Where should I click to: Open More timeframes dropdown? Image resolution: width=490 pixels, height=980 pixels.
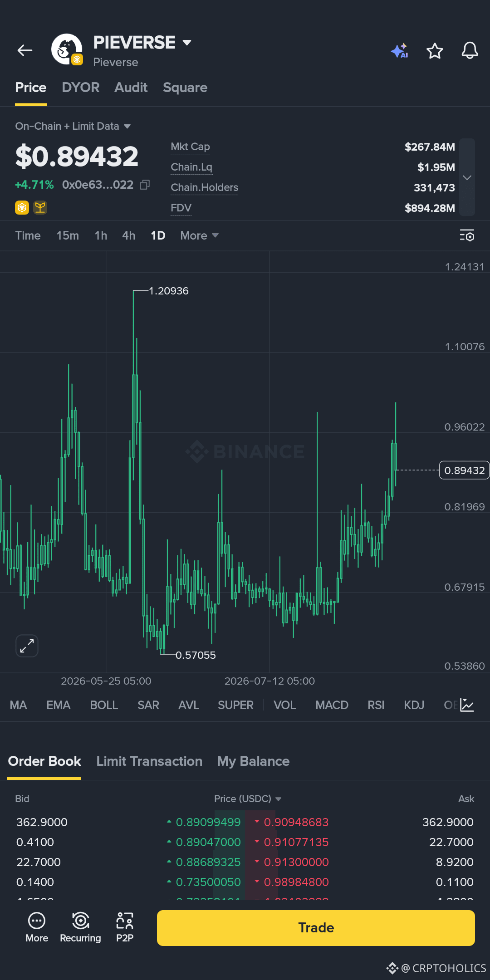pos(199,235)
